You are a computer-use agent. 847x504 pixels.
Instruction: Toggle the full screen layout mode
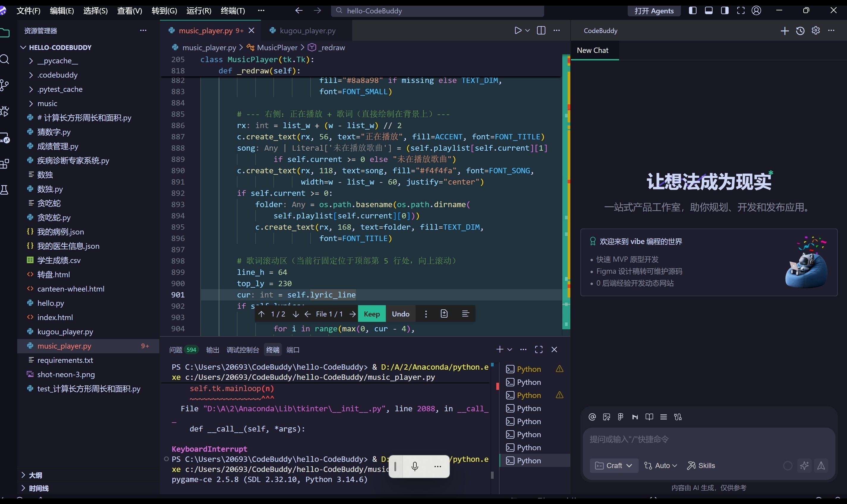(741, 10)
